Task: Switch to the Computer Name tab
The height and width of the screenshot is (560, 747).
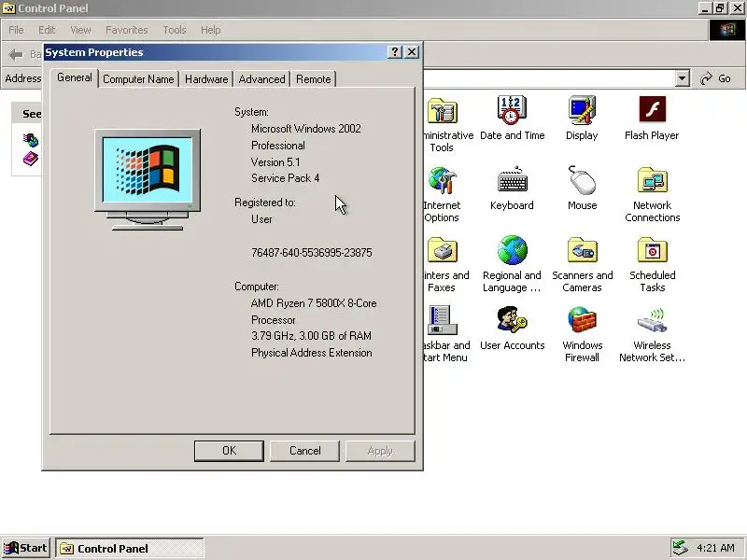Action: 138,79
